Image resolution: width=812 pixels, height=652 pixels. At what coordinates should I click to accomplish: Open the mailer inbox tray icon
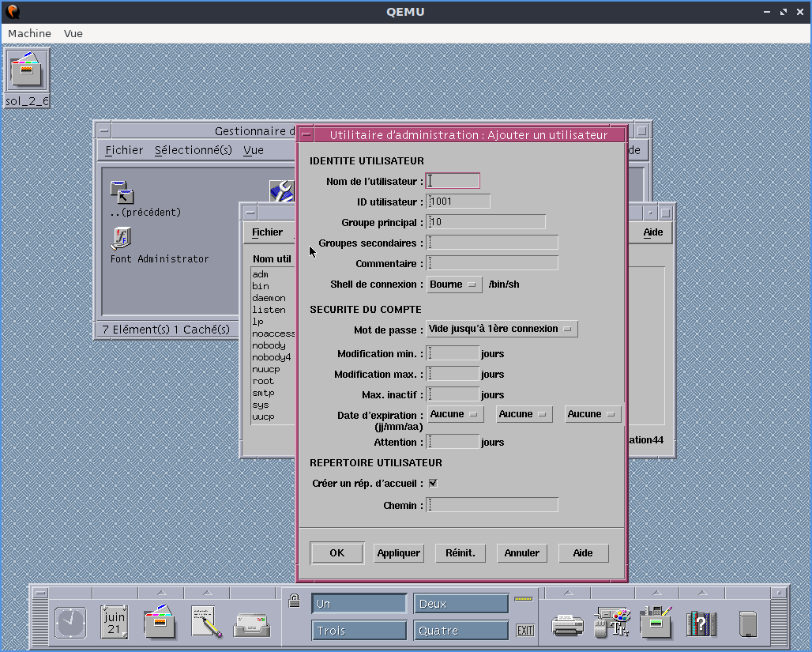tap(252, 625)
